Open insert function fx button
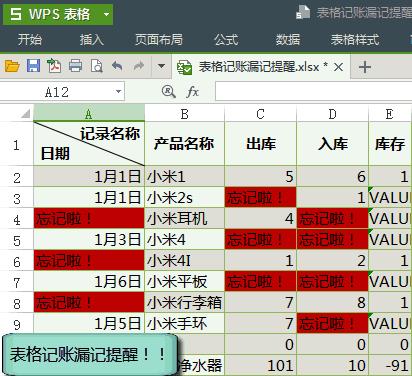Image resolution: width=412 pixels, height=376 pixels. [x=193, y=92]
